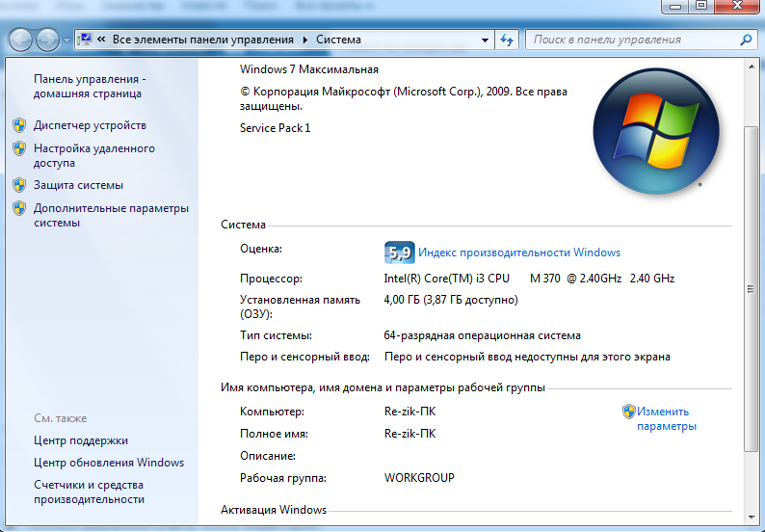The height and width of the screenshot is (532, 765).
Task: Click the scrollbar down arrow
Action: tap(751, 517)
